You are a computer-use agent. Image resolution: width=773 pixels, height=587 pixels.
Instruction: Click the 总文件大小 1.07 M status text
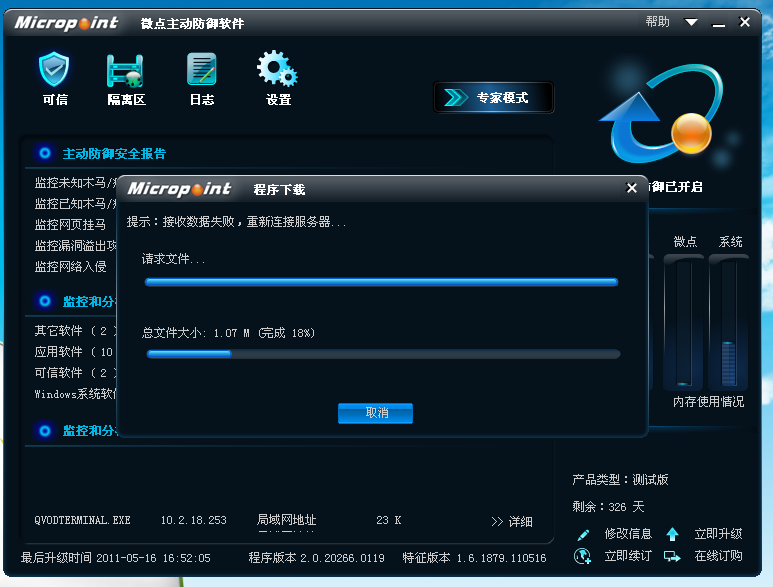click(x=228, y=333)
